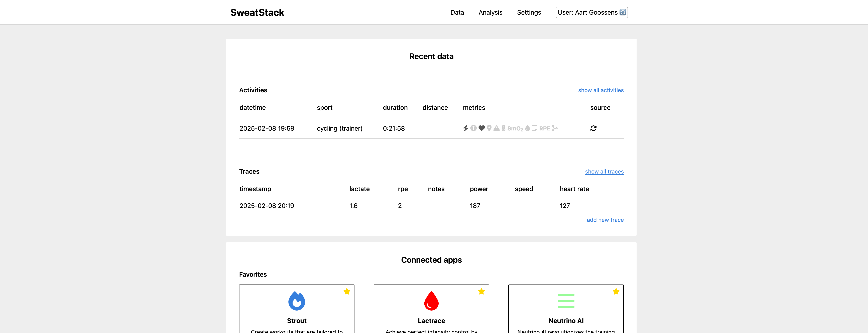Open the Analysis menu

tap(490, 12)
